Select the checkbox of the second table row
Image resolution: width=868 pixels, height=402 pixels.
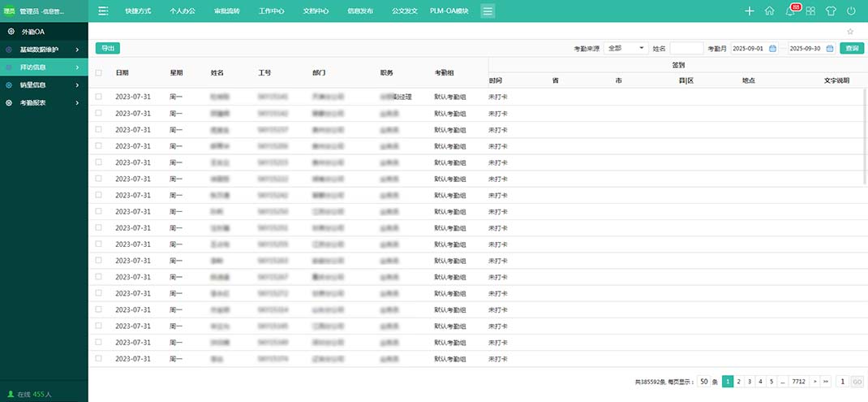99,113
